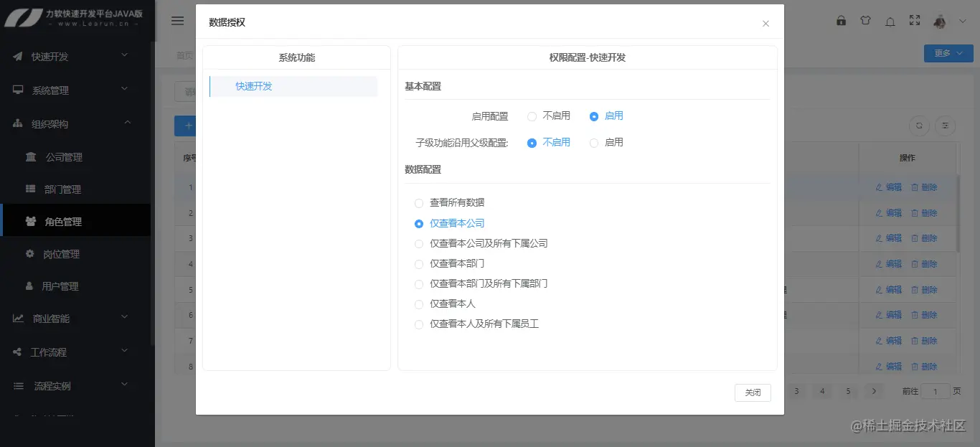Click the refresh icon on the right panel

click(919, 126)
